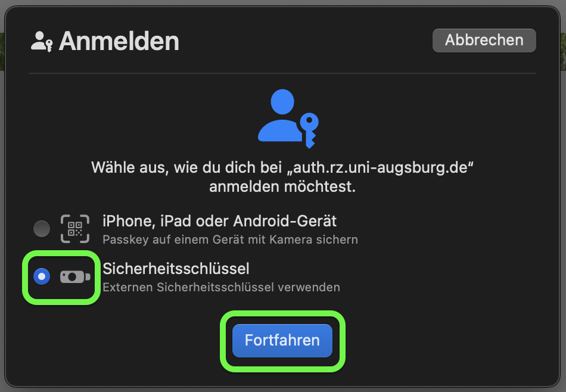The image size is (566, 392).
Task: Click "Passkey auf einem Gerät mit Kamera sichern"
Action: click(x=231, y=239)
